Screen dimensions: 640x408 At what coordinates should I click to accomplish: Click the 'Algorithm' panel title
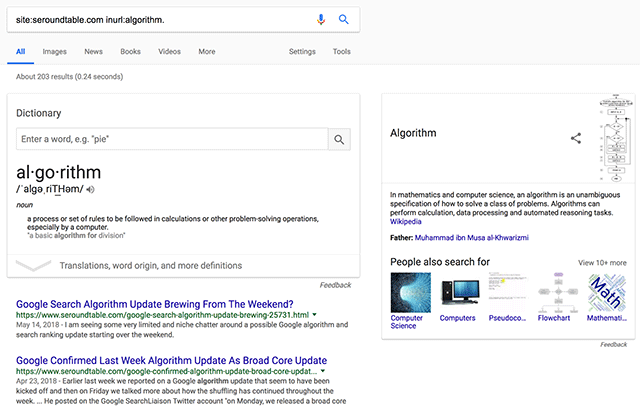[413, 133]
